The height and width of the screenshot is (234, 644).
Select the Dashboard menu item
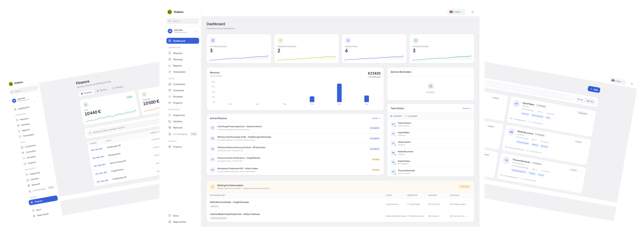click(x=182, y=41)
